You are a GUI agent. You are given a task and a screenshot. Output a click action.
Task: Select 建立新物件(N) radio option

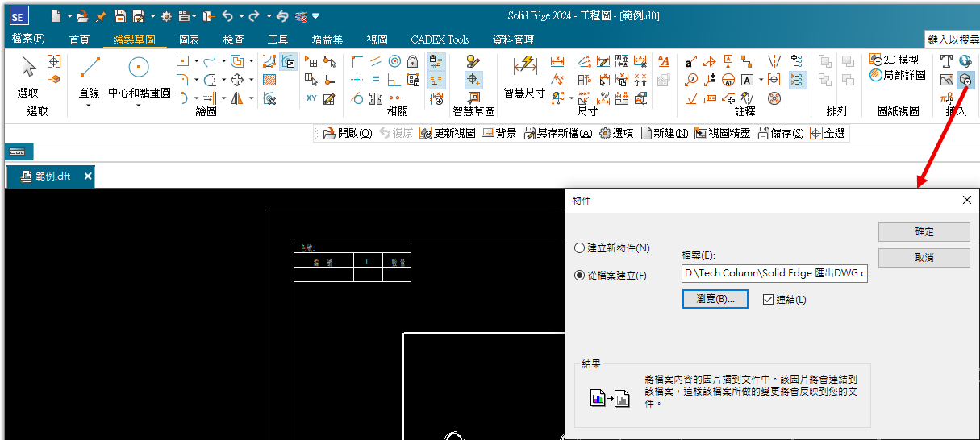coord(612,248)
